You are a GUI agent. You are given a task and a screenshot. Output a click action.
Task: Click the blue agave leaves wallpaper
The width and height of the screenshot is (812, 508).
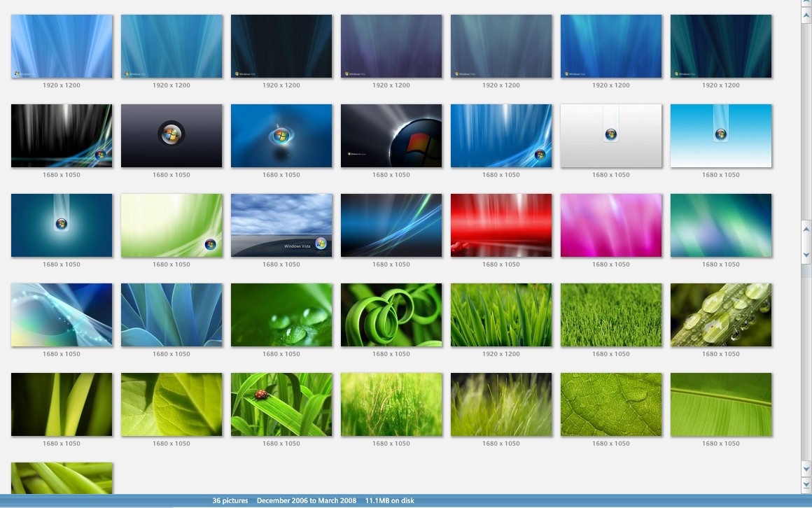click(171, 315)
